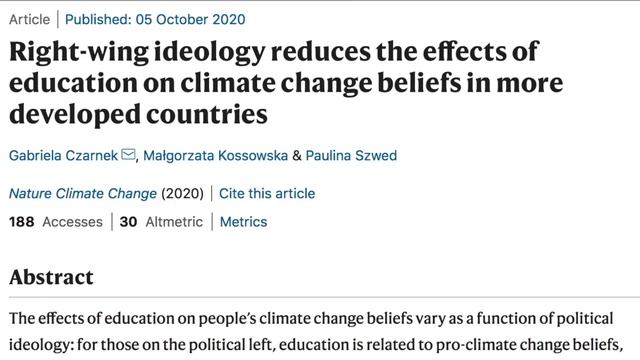Click 'developed countries' in the title
Screen dimensions: 640x360
tap(138, 115)
